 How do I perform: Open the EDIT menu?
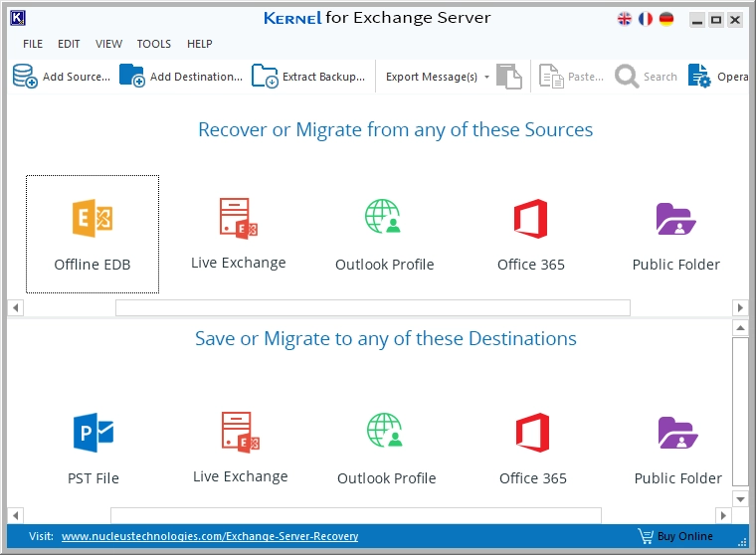click(x=69, y=44)
